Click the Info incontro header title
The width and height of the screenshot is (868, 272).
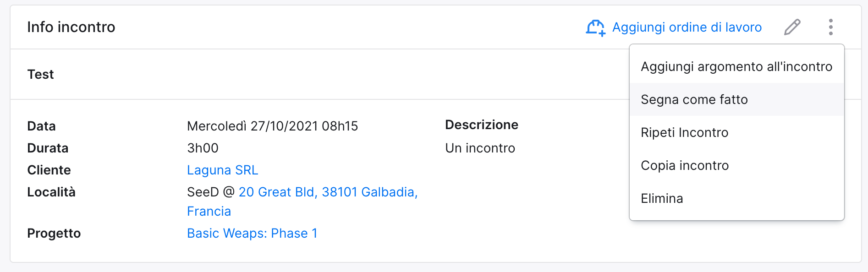(x=71, y=27)
